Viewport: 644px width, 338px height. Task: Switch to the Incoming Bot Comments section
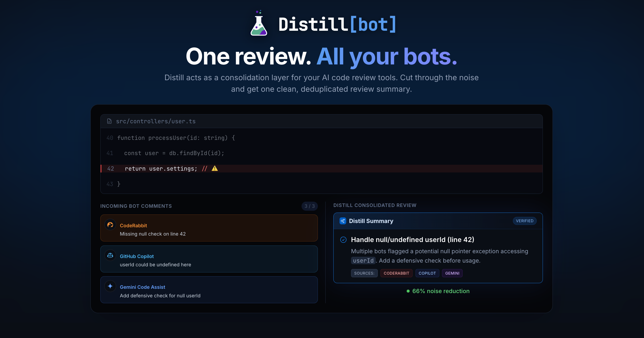136,206
